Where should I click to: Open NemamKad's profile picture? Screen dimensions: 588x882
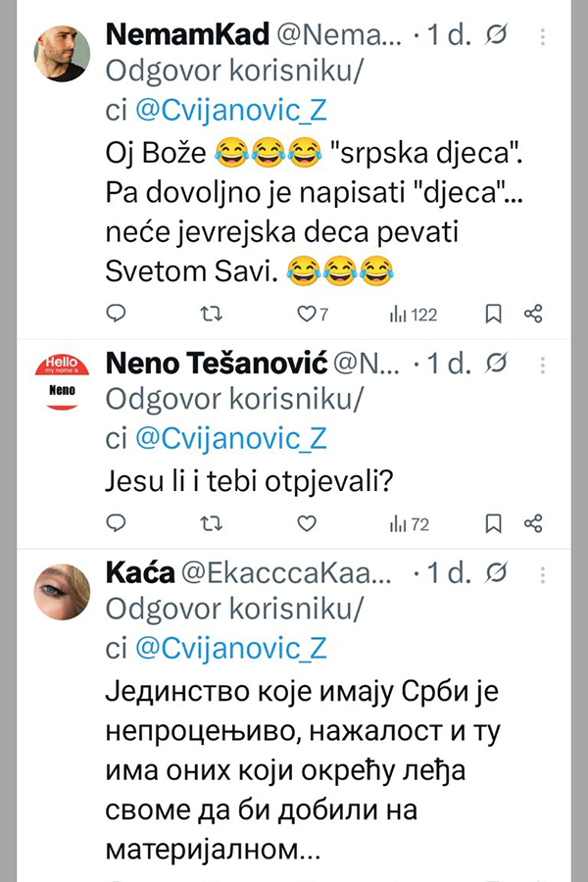pos(61,51)
